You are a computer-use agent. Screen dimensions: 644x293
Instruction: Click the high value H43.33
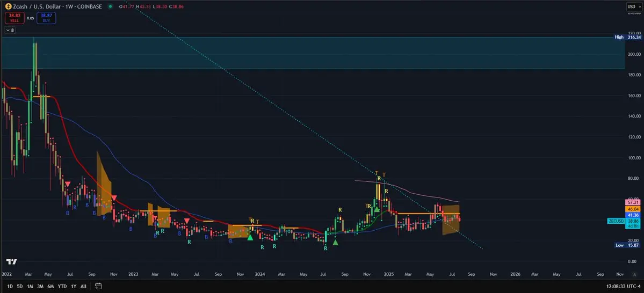coord(144,6)
